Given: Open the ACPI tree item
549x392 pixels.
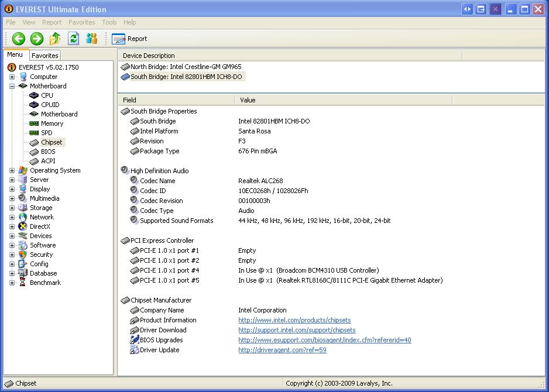Looking at the screenshot, I should pyautogui.click(x=48, y=161).
